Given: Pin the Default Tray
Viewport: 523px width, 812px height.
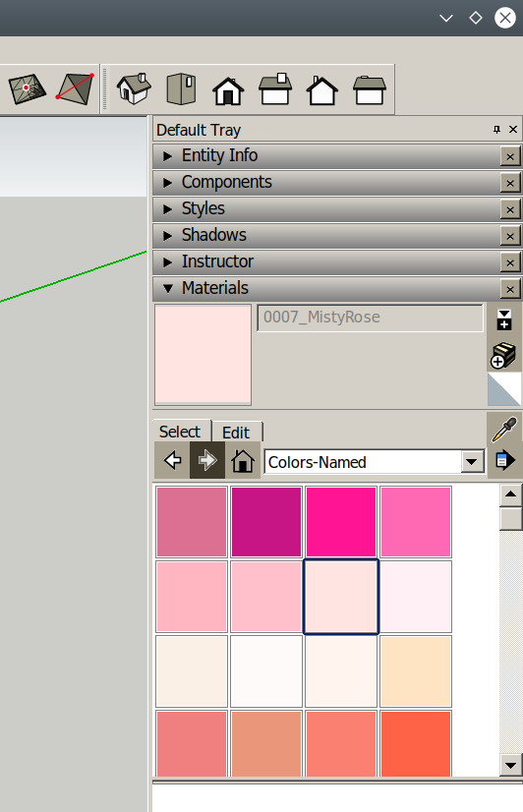Looking at the screenshot, I should click(497, 130).
